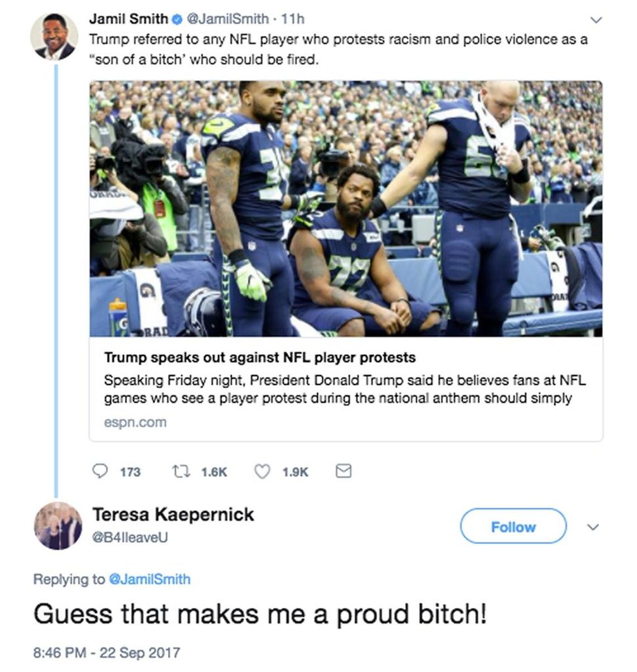The width and height of the screenshot is (637, 672).
Task: Open the @JamilSmith link in Replying to
Action: click(x=149, y=579)
